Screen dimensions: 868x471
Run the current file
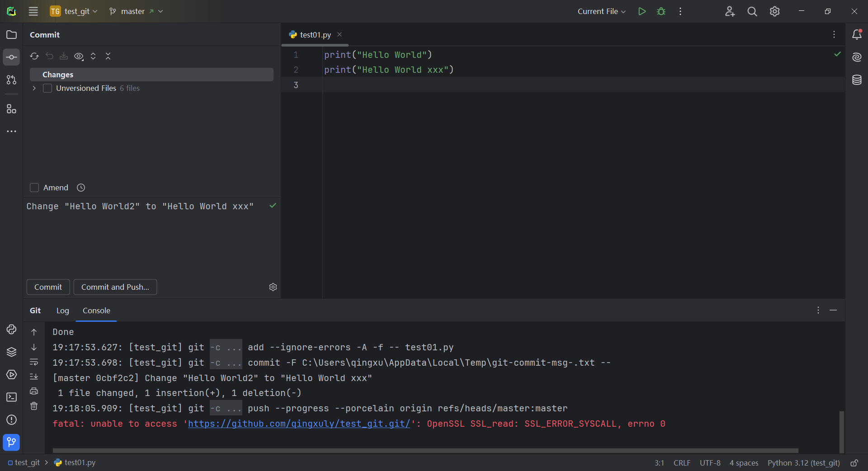(642, 11)
